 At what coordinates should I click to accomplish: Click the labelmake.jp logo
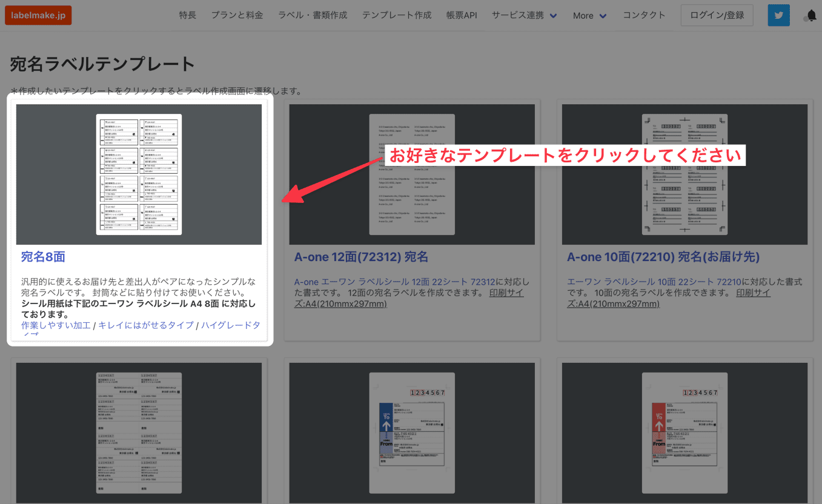point(38,15)
